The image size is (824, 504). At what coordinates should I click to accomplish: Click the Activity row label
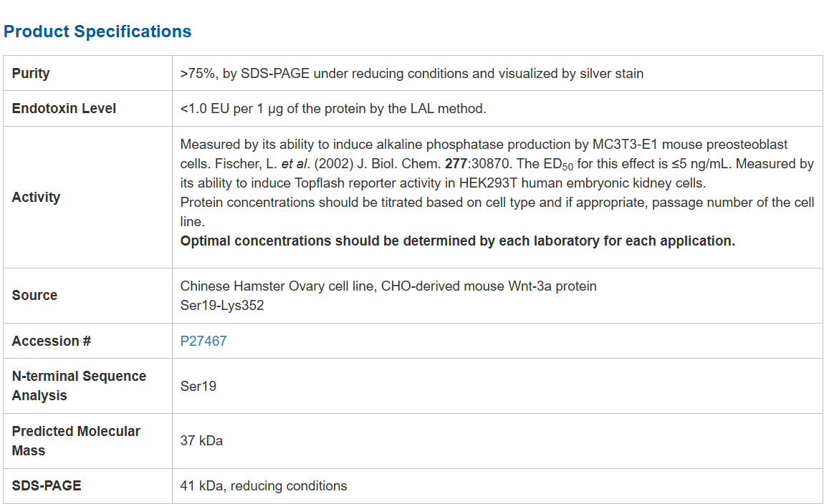click(36, 197)
